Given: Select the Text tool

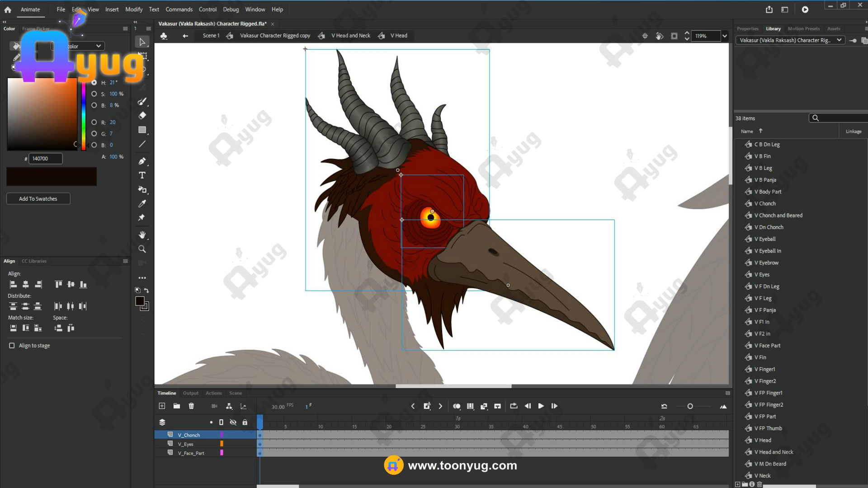Looking at the screenshot, I should click(x=142, y=175).
